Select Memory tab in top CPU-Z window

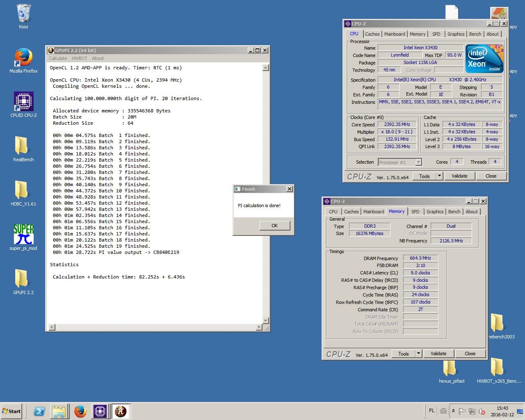point(417,34)
